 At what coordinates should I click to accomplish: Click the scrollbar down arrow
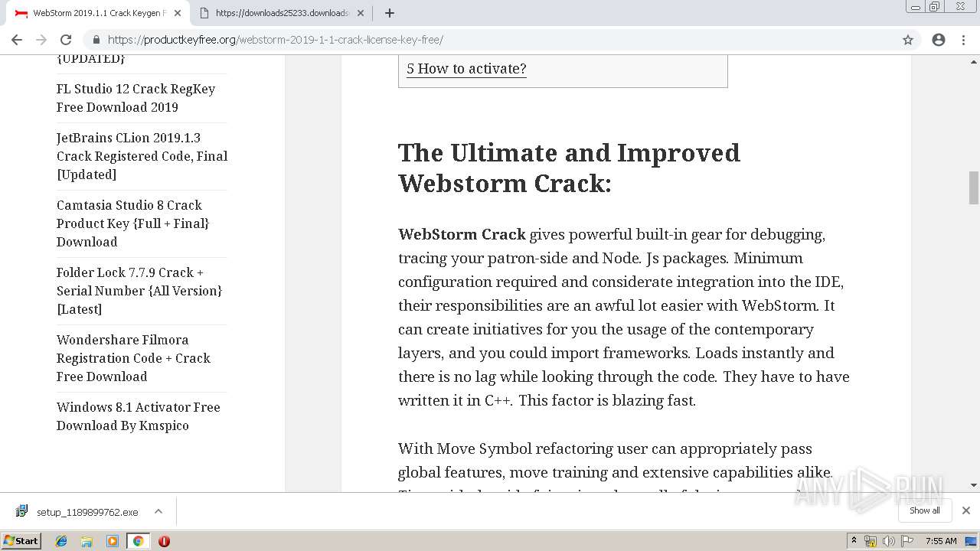[974, 485]
